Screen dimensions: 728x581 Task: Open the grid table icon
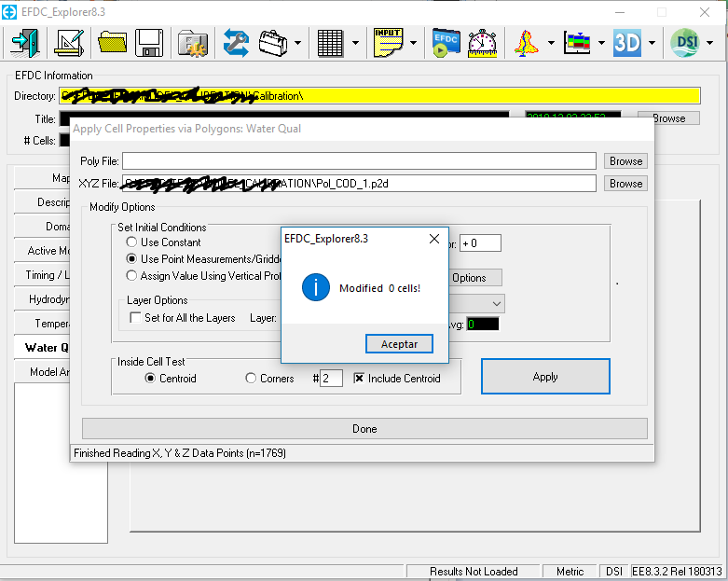330,43
